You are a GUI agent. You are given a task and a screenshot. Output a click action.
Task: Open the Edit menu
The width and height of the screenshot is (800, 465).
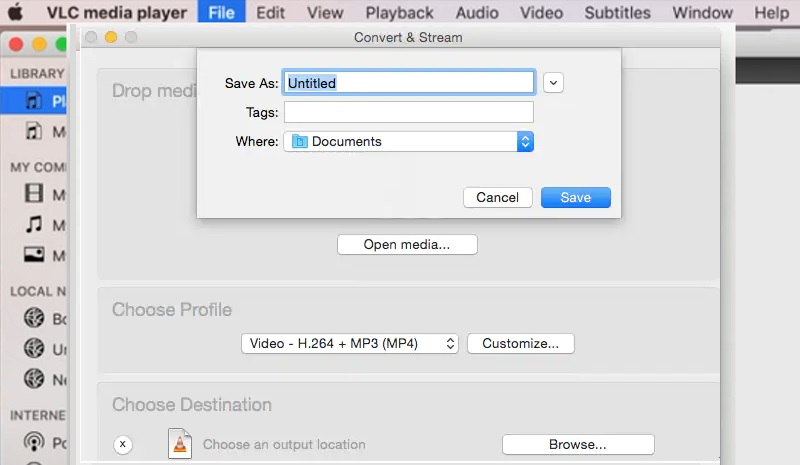[270, 12]
